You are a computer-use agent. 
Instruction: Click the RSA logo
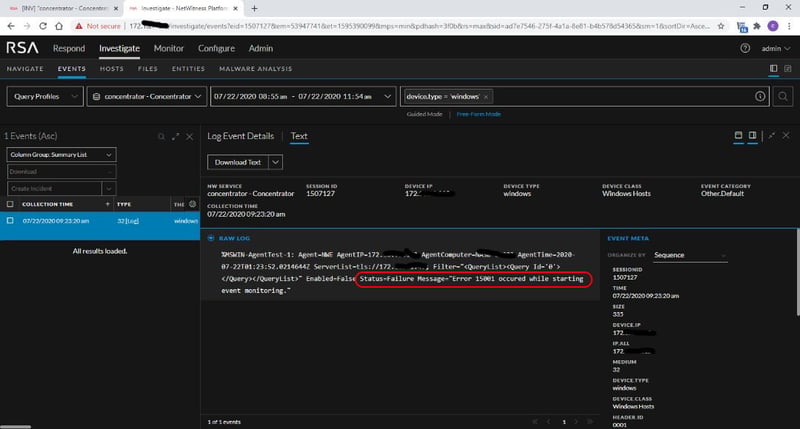tap(22, 48)
